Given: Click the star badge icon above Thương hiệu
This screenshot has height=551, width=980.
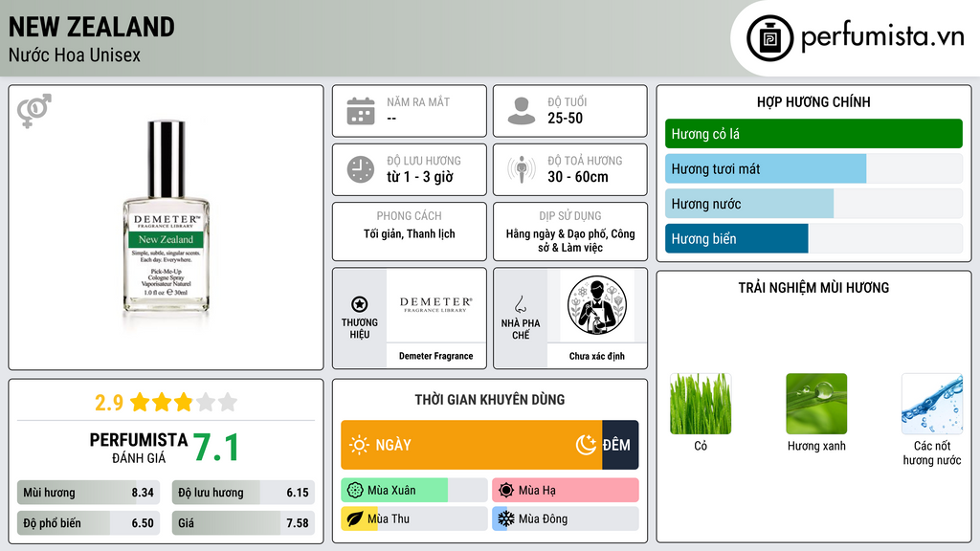Looking at the screenshot, I should coord(360,304).
